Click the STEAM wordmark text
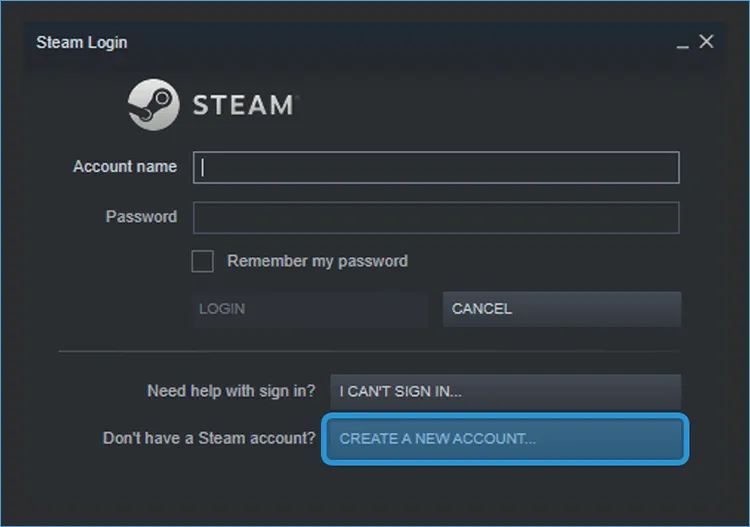 coord(243,105)
